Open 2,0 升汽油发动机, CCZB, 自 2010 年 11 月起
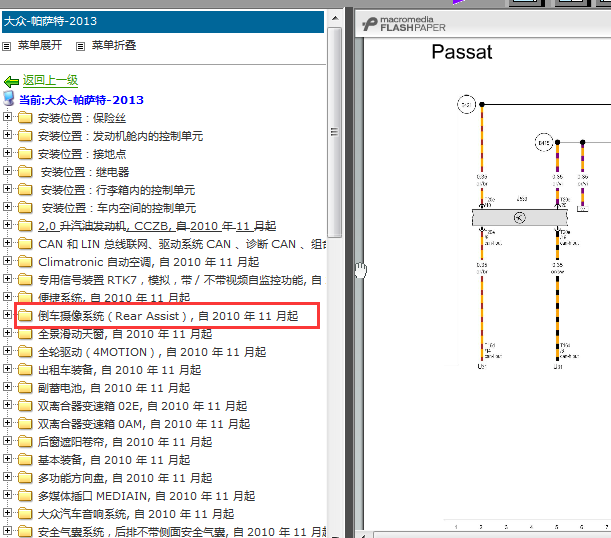Screen dimensions: 611x538 coord(157,226)
